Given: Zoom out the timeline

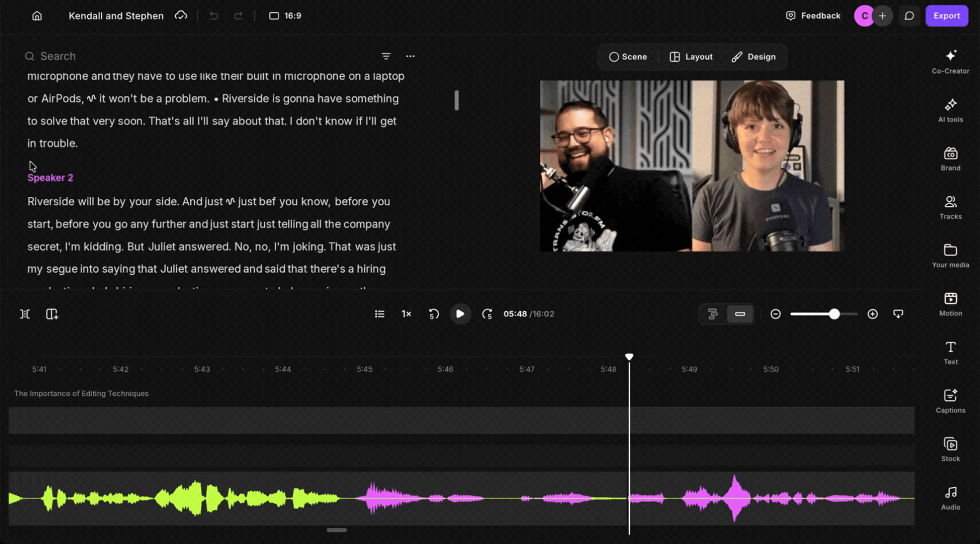Looking at the screenshot, I should click(x=776, y=314).
